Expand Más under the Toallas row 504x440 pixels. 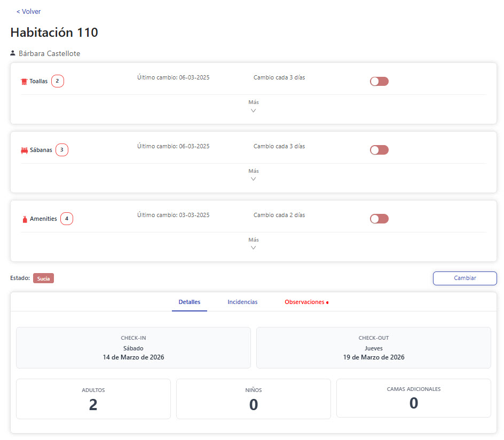[254, 107]
